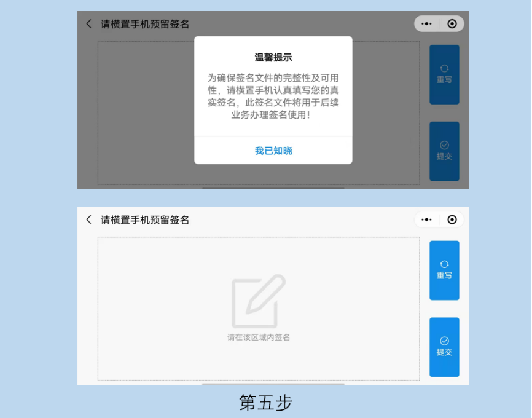
Task: Tap the circle close icon in the bottom screen
Action: coord(452,219)
